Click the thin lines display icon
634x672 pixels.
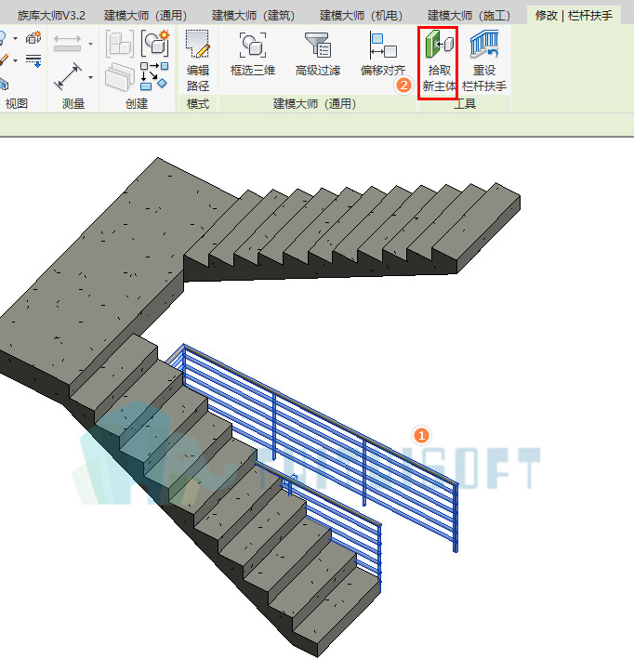(33, 60)
